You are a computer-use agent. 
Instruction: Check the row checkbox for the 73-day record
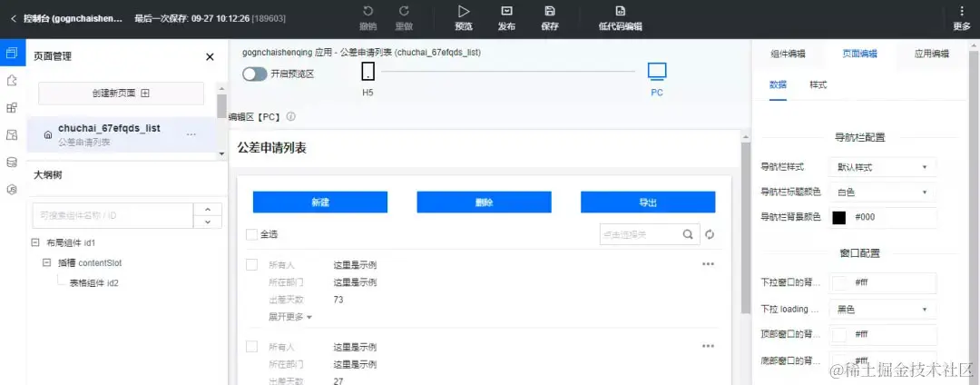(251, 265)
